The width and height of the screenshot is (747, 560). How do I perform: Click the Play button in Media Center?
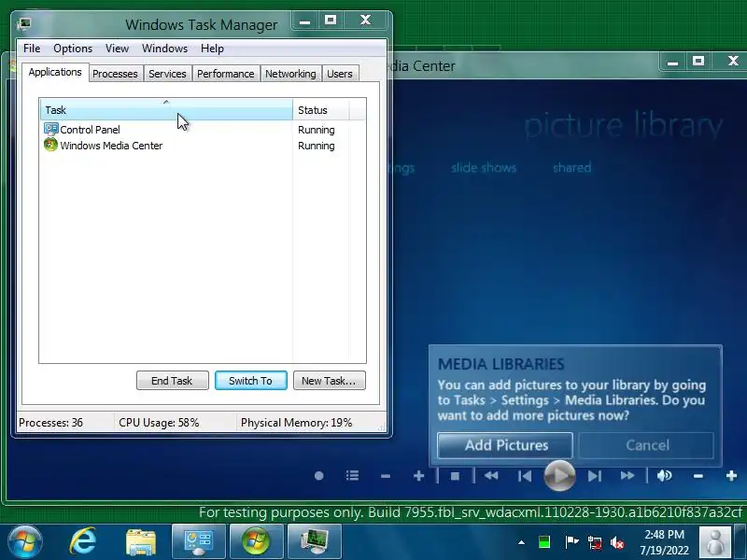pos(559,476)
